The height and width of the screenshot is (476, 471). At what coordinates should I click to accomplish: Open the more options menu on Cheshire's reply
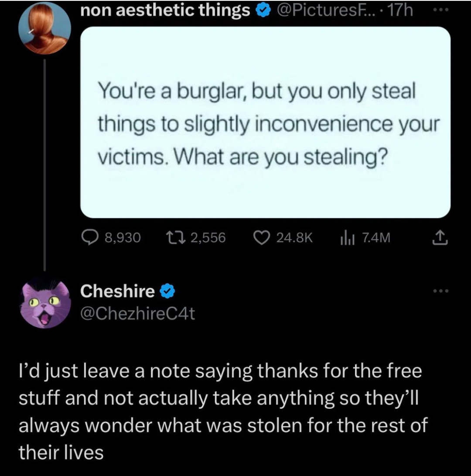pos(441,291)
